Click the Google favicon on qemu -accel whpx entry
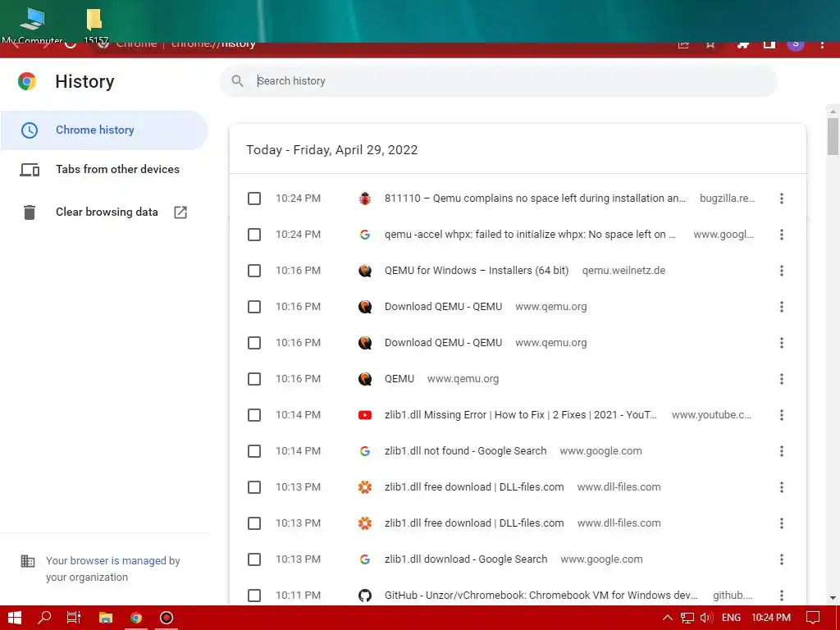 point(365,235)
